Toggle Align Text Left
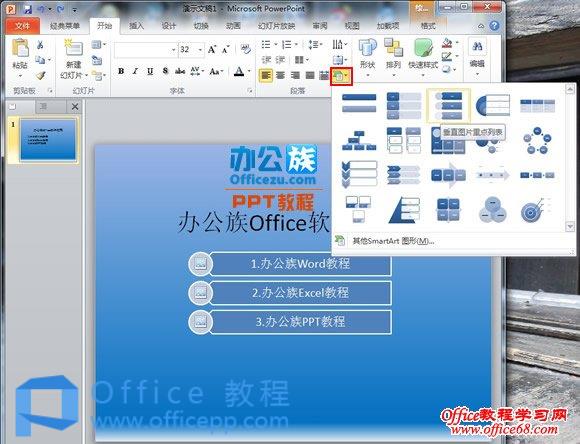 pyautogui.click(x=266, y=75)
